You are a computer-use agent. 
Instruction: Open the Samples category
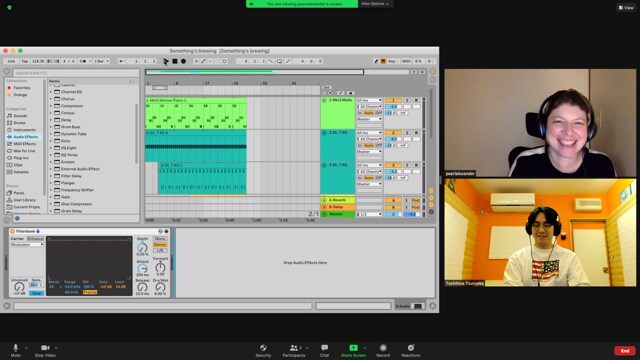click(x=21, y=172)
